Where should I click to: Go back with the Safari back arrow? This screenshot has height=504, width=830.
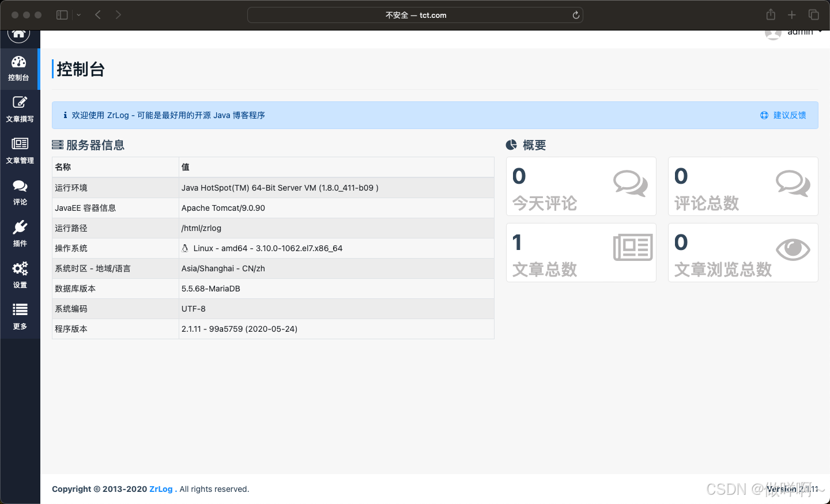98,15
